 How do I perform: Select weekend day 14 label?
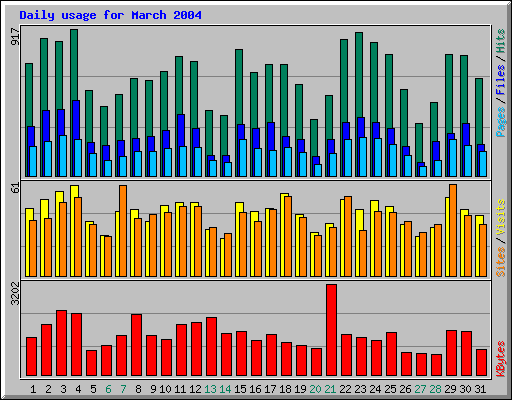[x=225, y=389]
